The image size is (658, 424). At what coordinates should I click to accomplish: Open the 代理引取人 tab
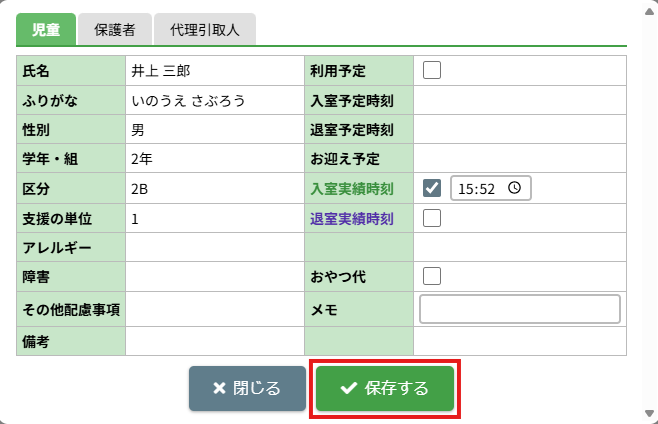[205, 30]
